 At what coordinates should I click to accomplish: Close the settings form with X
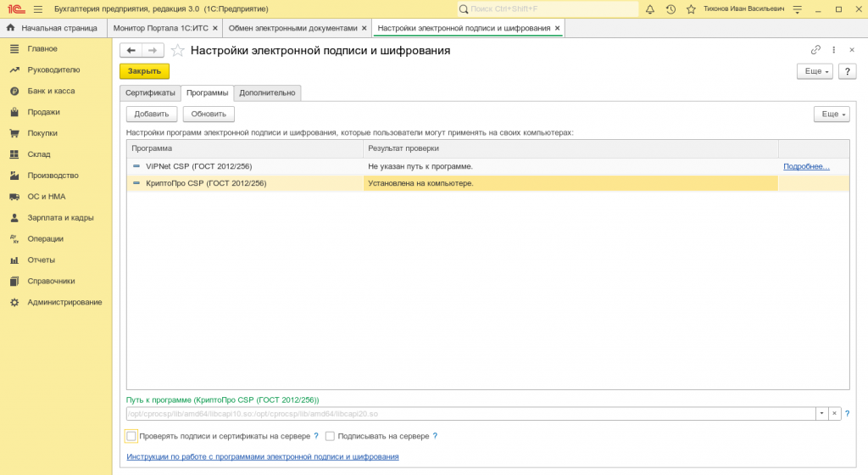(852, 50)
